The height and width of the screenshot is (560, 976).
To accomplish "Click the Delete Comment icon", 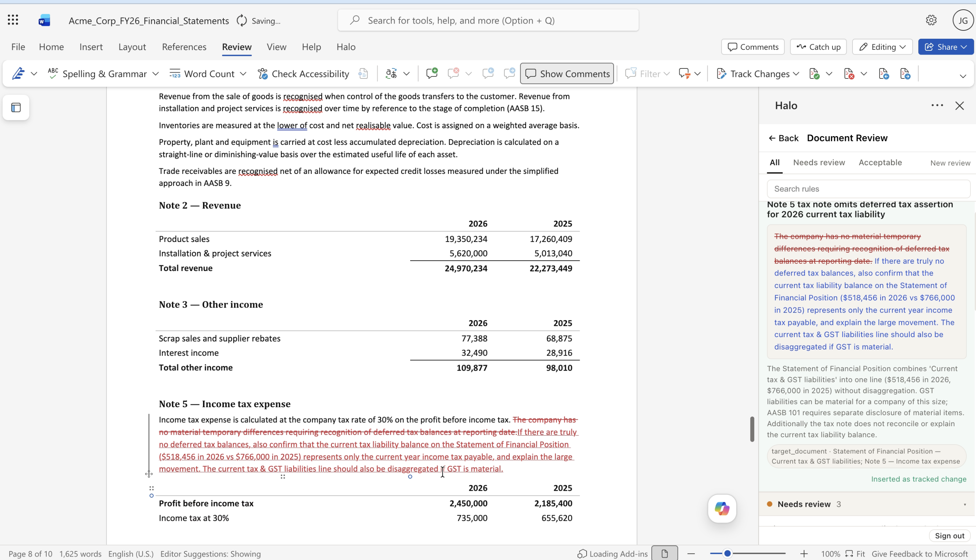I will coord(453,73).
